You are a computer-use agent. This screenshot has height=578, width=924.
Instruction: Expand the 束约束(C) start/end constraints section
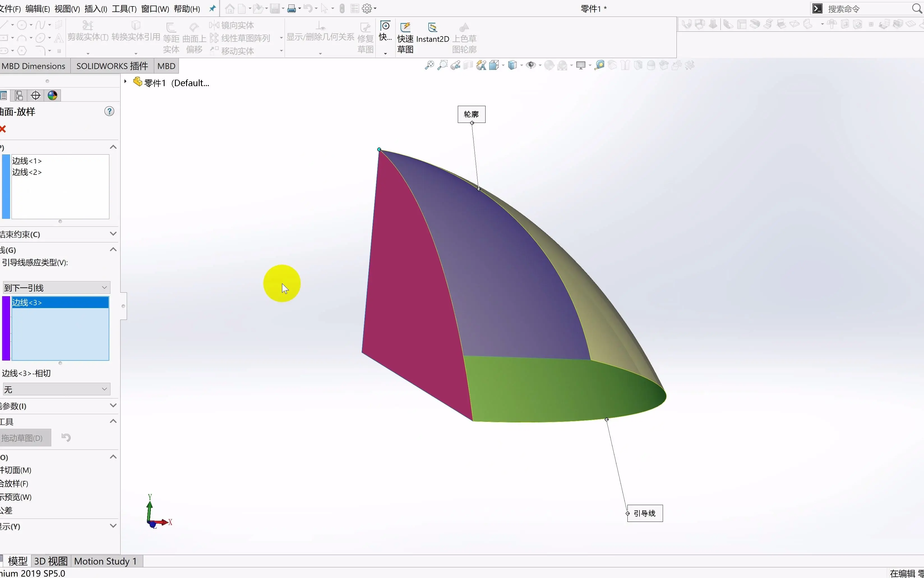pos(113,233)
